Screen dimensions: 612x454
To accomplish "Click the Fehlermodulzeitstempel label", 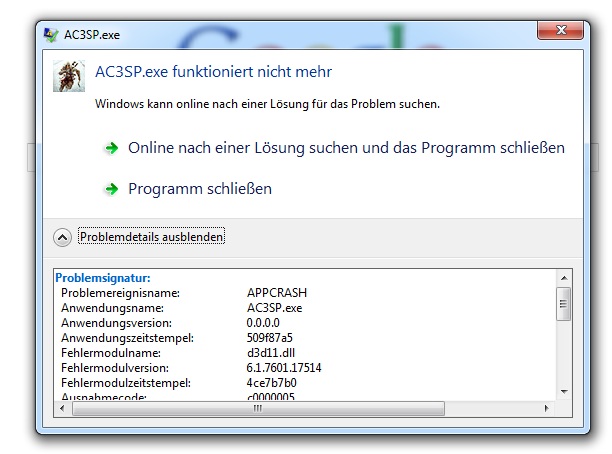I will (x=126, y=383).
